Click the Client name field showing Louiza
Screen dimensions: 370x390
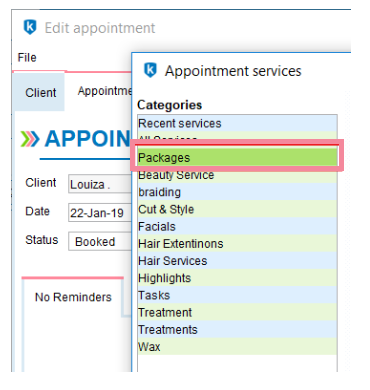tap(100, 184)
